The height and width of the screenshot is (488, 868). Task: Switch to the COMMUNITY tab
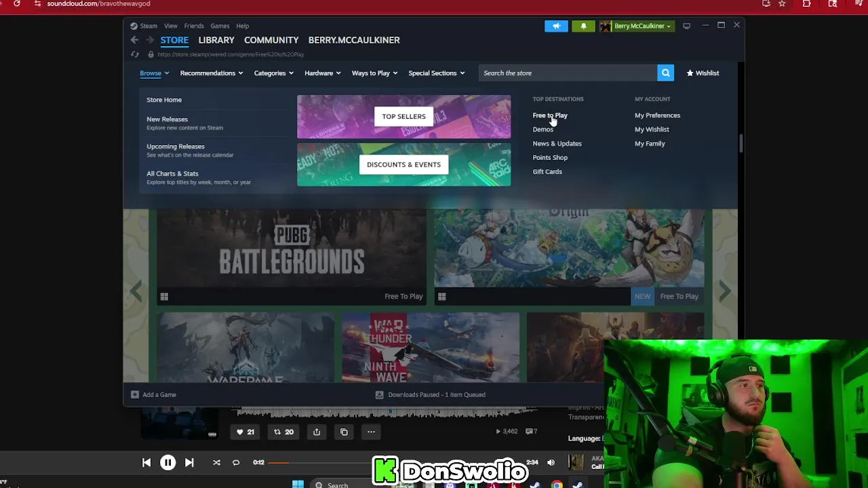coord(271,40)
